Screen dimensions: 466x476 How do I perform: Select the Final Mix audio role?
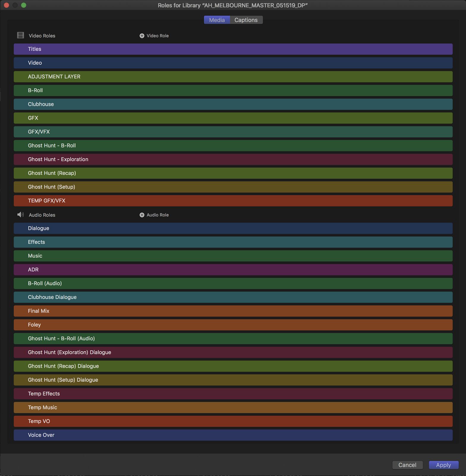click(233, 311)
